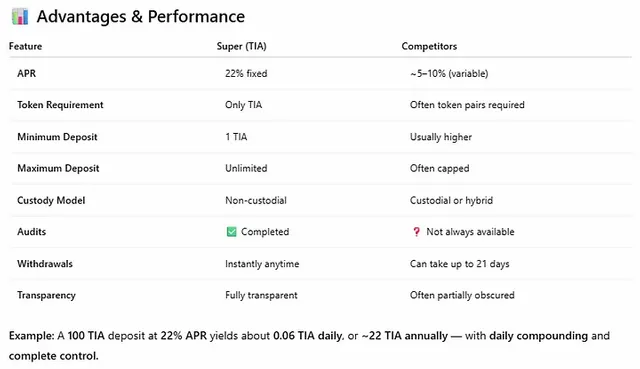Click the 22% fixed cell
Screen dimensions: 640x369
(246, 73)
